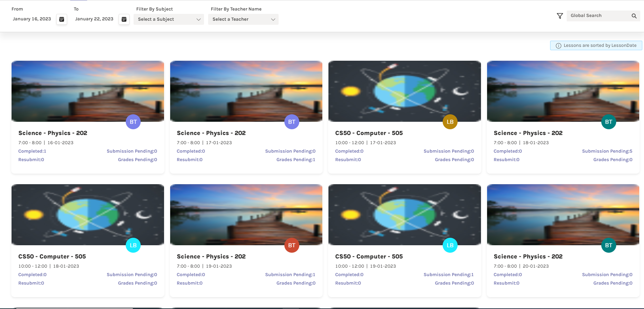Open Completed:1 on the 16-01 Physics card
644x309 pixels.
coord(32,151)
